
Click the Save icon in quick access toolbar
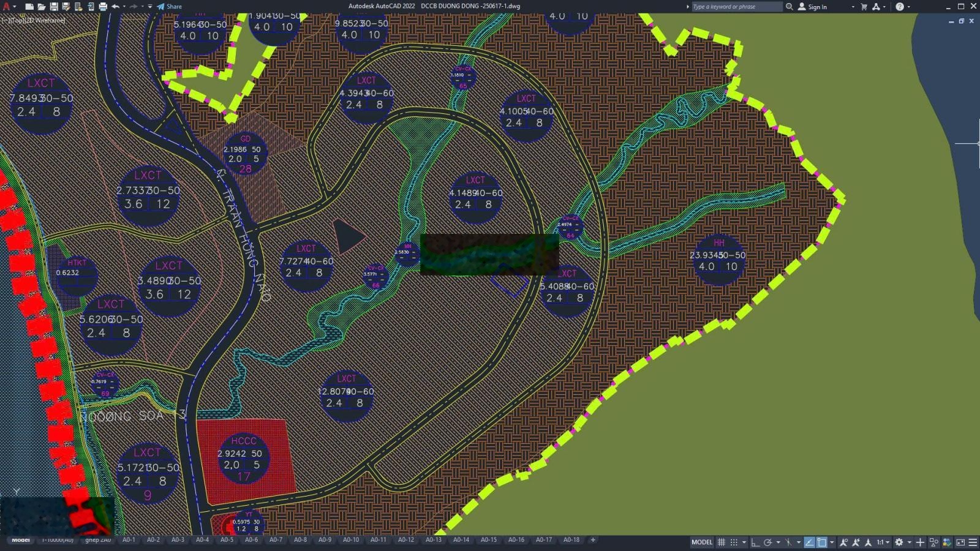(54, 7)
